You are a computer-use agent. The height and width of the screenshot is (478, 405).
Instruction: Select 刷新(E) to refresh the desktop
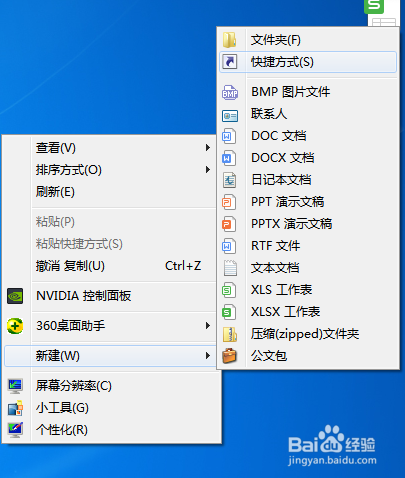[x=109, y=192]
